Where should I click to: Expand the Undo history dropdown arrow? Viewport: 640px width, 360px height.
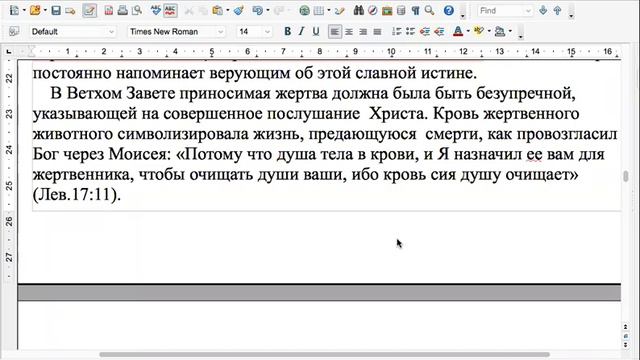pyautogui.click(x=267, y=11)
